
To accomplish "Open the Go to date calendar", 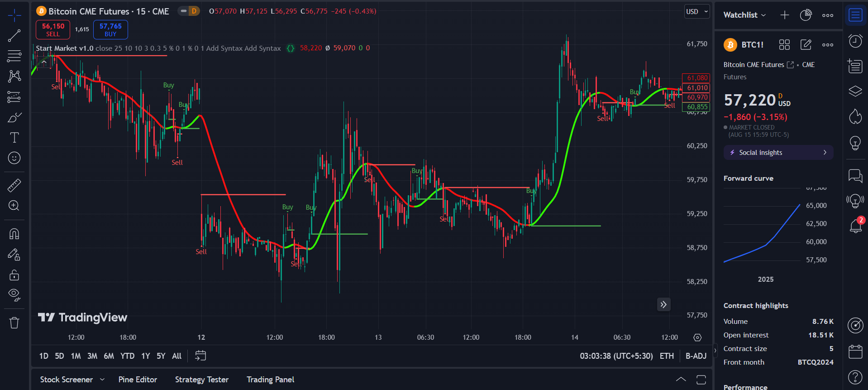I will [x=200, y=356].
